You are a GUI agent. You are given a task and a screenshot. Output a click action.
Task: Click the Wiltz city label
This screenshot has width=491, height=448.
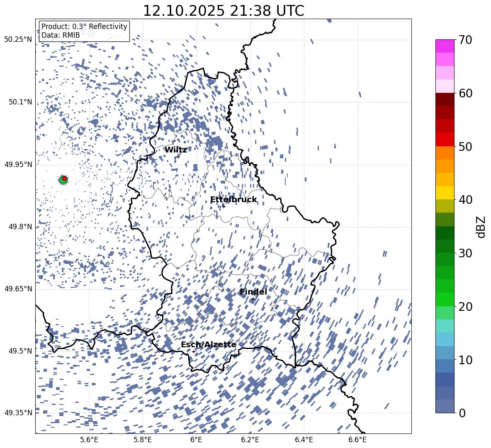176,150
